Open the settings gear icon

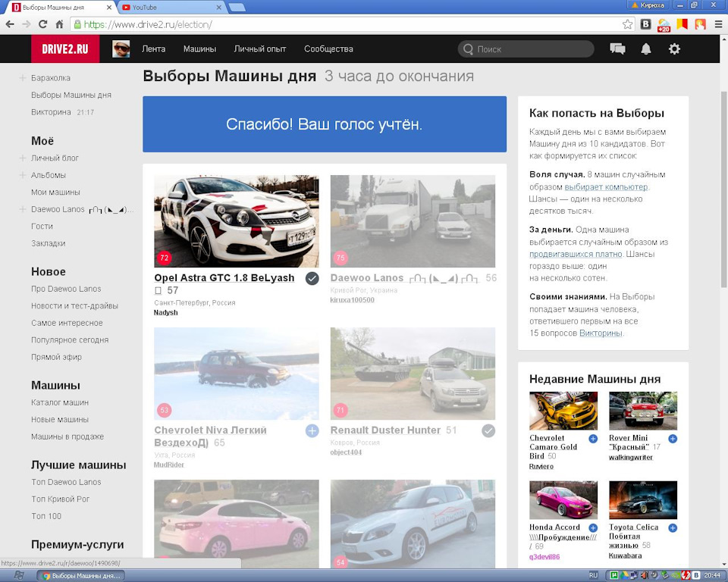[x=674, y=48]
